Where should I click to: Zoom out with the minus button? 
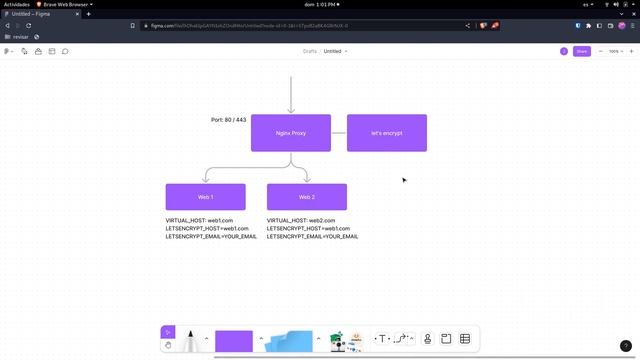pyautogui.click(x=601, y=51)
